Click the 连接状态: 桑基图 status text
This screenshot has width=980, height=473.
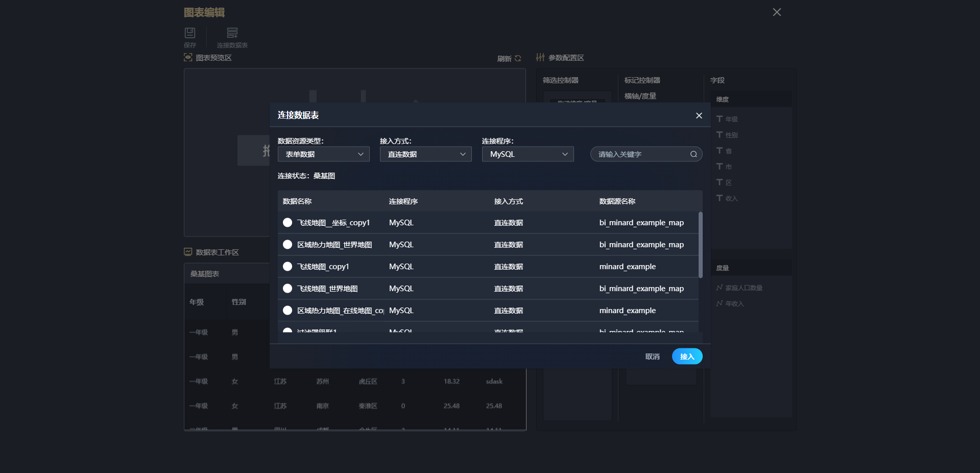click(306, 176)
